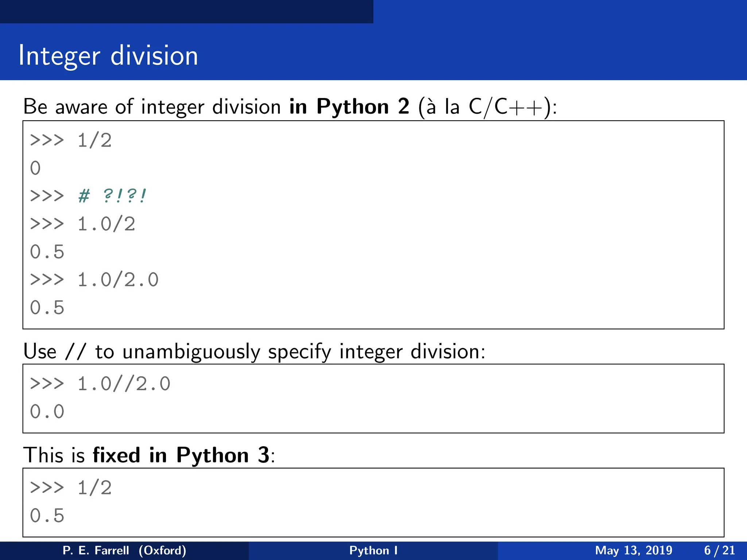Click the page number '6 / 21'

point(719,551)
